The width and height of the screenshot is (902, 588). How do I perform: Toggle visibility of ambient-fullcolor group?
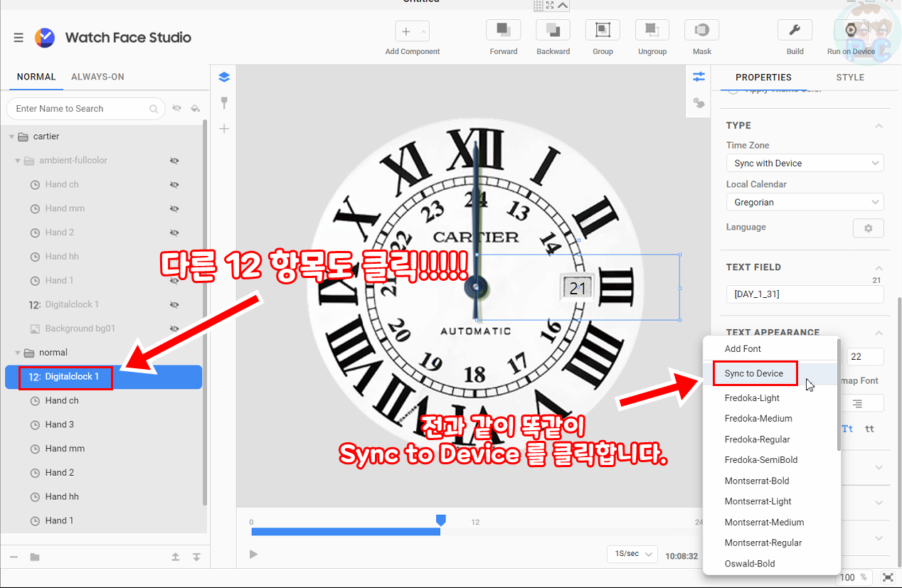(174, 161)
